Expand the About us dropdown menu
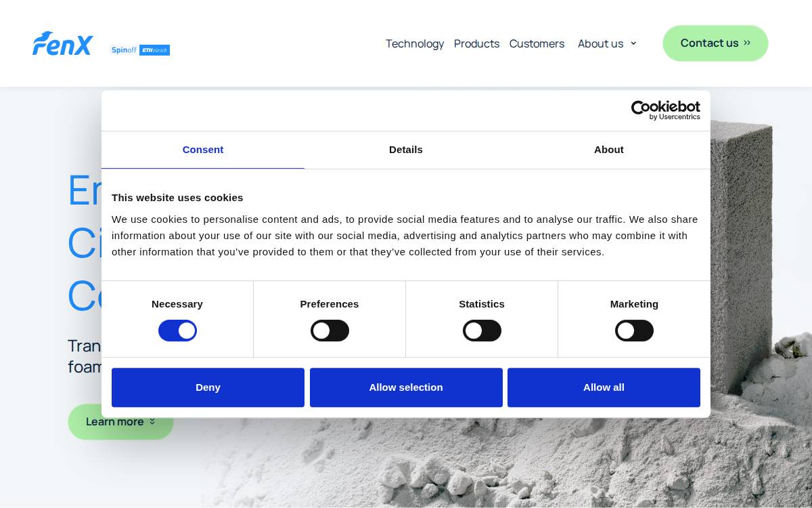Viewport: 812px width, 508px height. pos(607,43)
